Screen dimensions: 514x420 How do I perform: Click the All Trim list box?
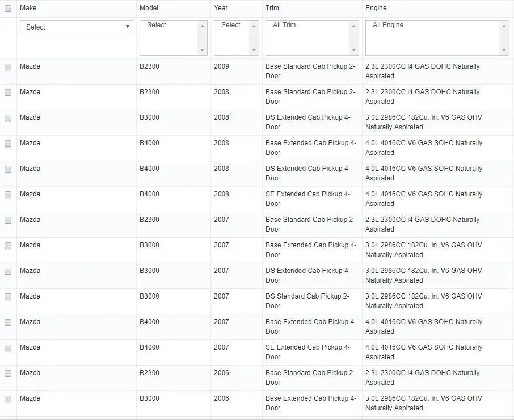(312, 38)
